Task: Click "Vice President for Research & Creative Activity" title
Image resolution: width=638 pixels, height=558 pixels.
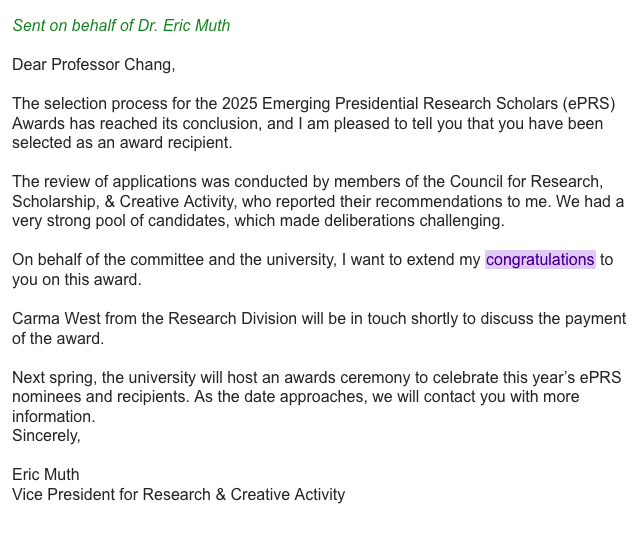Action: pyautogui.click(x=179, y=495)
